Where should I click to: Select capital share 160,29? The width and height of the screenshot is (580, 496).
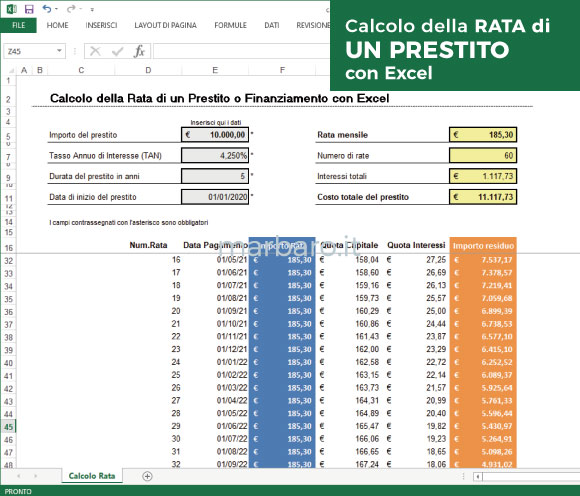click(x=367, y=311)
